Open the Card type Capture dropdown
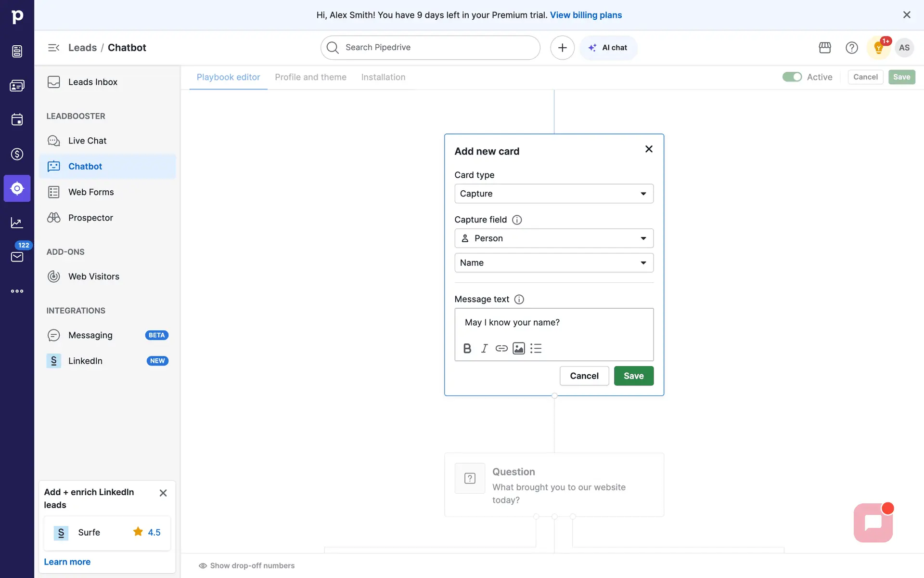924x578 pixels. click(553, 194)
